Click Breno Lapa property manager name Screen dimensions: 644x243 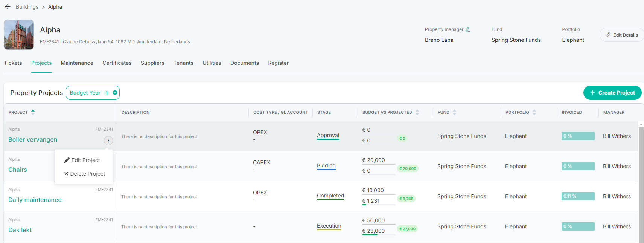439,40
